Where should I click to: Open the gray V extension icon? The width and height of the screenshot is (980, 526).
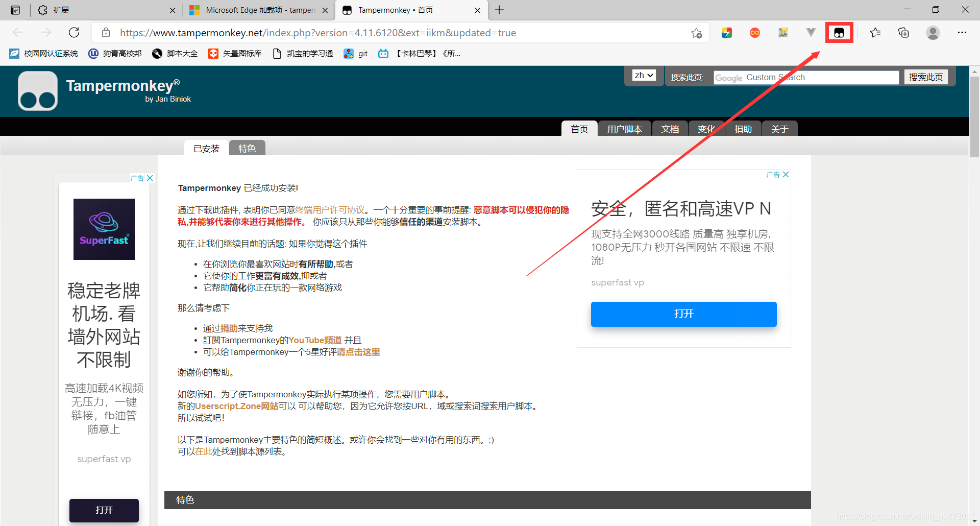click(811, 33)
